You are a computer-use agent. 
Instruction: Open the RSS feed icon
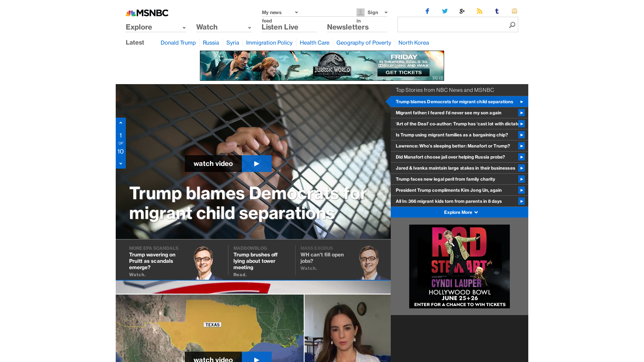coord(480,11)
